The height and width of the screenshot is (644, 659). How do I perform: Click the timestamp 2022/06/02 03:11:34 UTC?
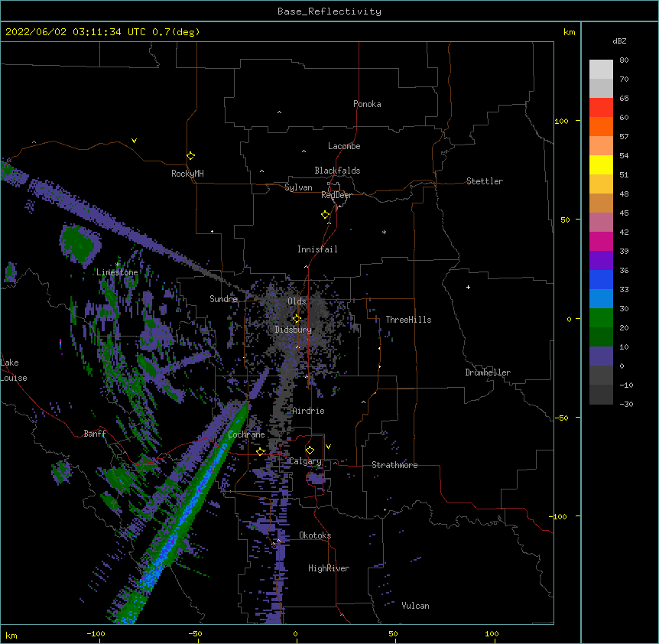click(x=76, y=32)
